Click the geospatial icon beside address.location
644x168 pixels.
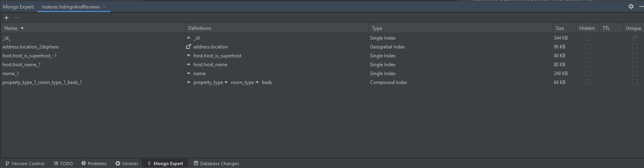[188, 47]
